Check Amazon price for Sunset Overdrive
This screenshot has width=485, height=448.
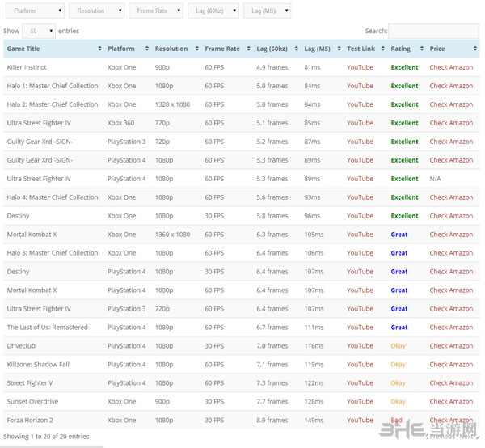pos(451,401)
